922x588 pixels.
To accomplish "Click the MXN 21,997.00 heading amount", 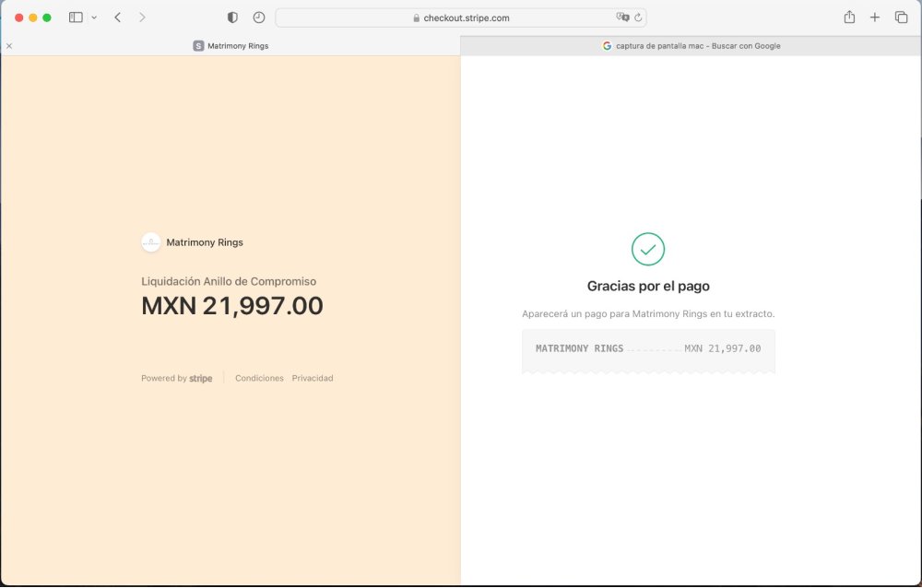I will click(x=232, y=306).
